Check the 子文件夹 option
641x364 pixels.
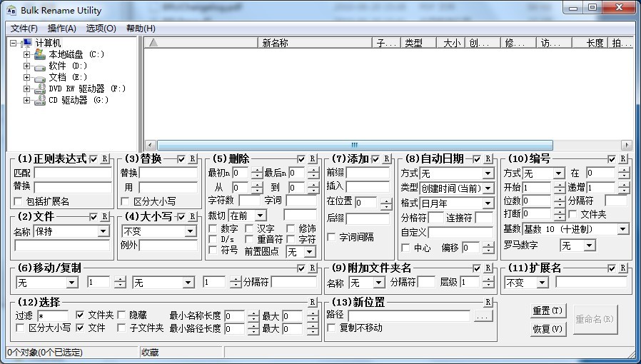121,328
